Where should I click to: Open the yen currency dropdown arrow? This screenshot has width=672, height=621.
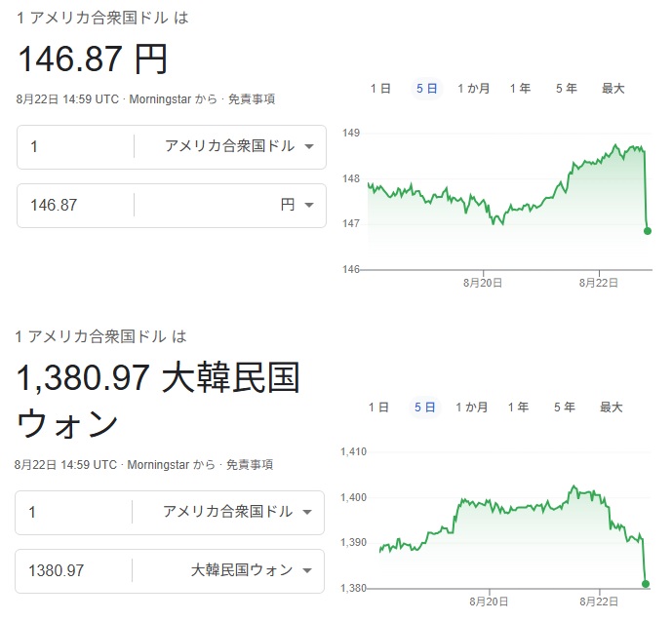[x=309, y=205]
